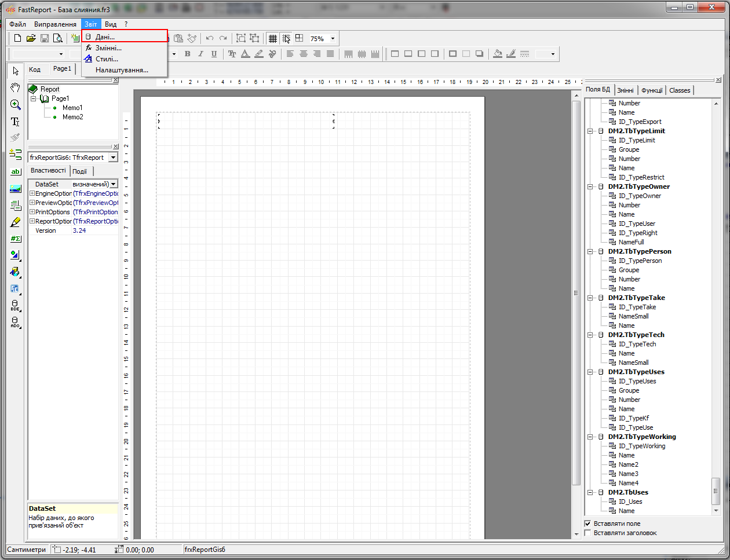Viewport: 730px width, 560px height.
Task: Open the Виправлення menu
Action: (x=55, y=24)
